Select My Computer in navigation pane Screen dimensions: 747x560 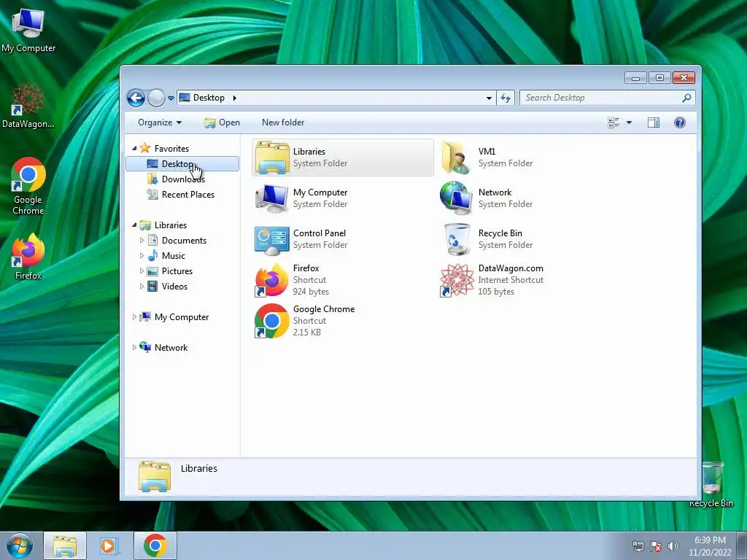181,316
